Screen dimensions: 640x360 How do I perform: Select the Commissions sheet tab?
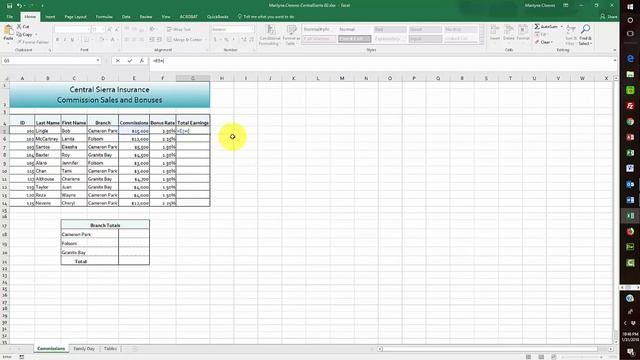pos(51,349)
